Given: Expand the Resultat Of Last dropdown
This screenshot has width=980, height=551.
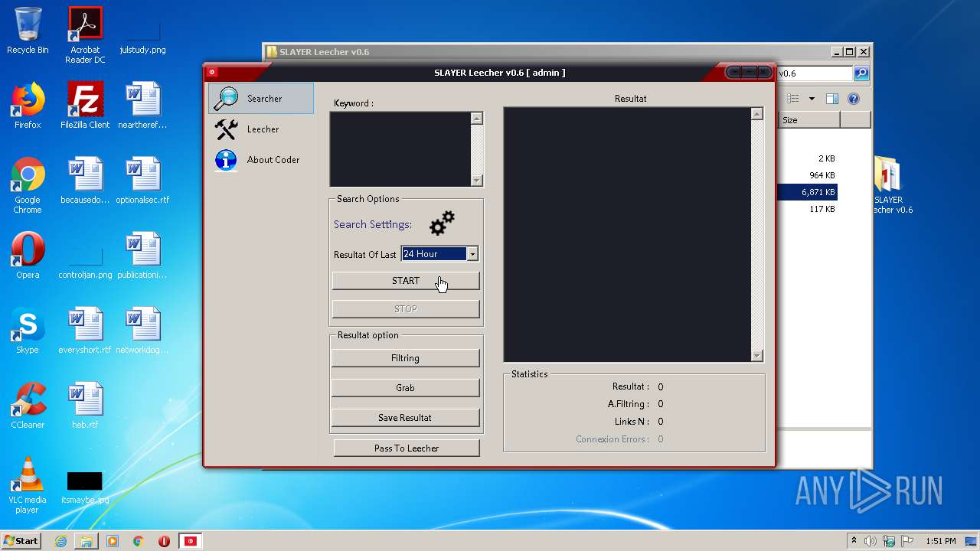Looking at the screenshot, I should [472, 254].
